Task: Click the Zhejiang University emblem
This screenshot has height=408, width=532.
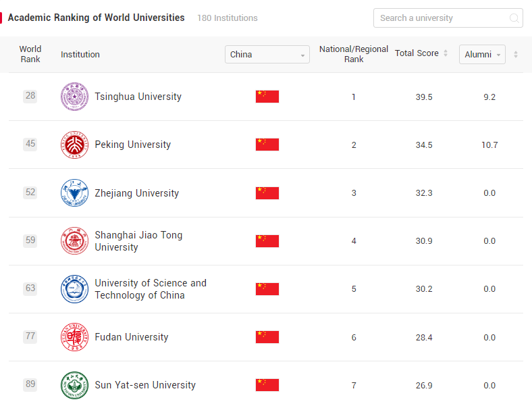Action: (75, 193)
